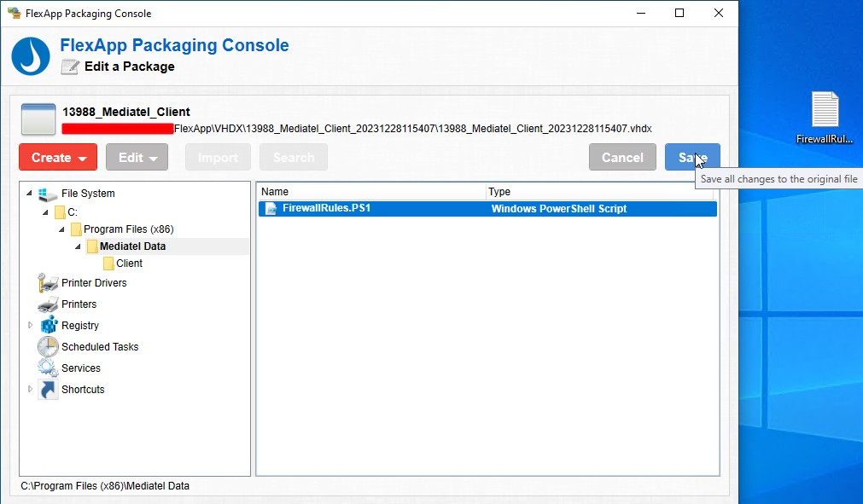The width and height of the screenshot is (863, 504).
Task: Collapse the C: drive node
Action: click(x=46, y=212)
